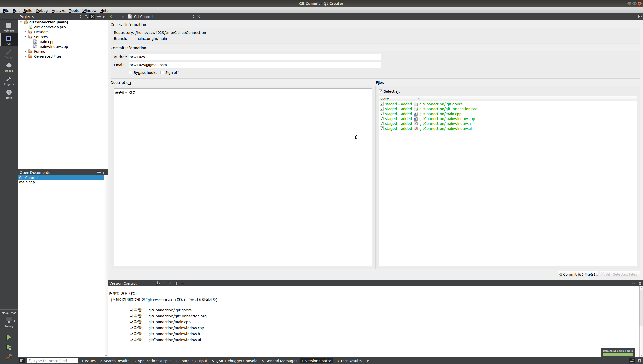Expand the Generated Files folder
Screen dimensions: 643x364
(25, 56)
